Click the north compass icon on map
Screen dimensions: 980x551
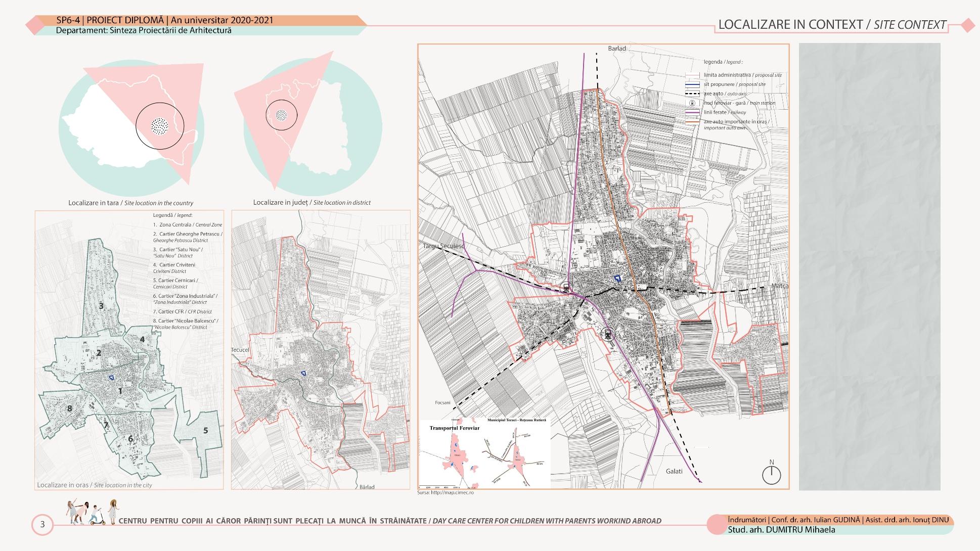pos(771,474)
